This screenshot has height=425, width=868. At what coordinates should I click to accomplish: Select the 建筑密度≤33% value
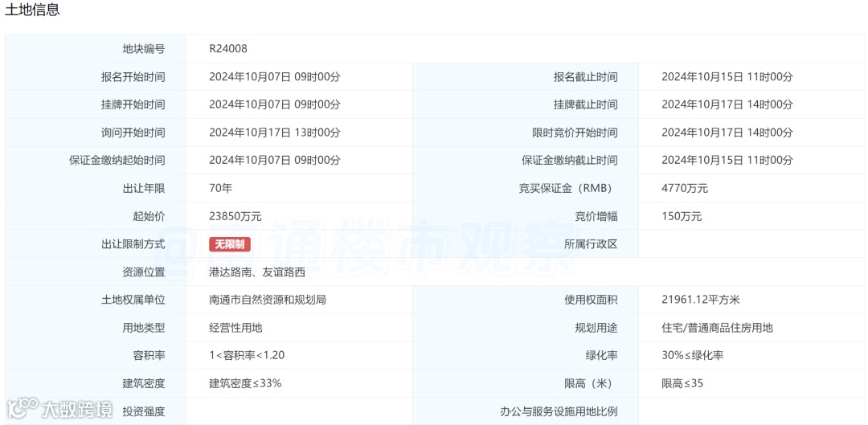(x=246, y=383)
